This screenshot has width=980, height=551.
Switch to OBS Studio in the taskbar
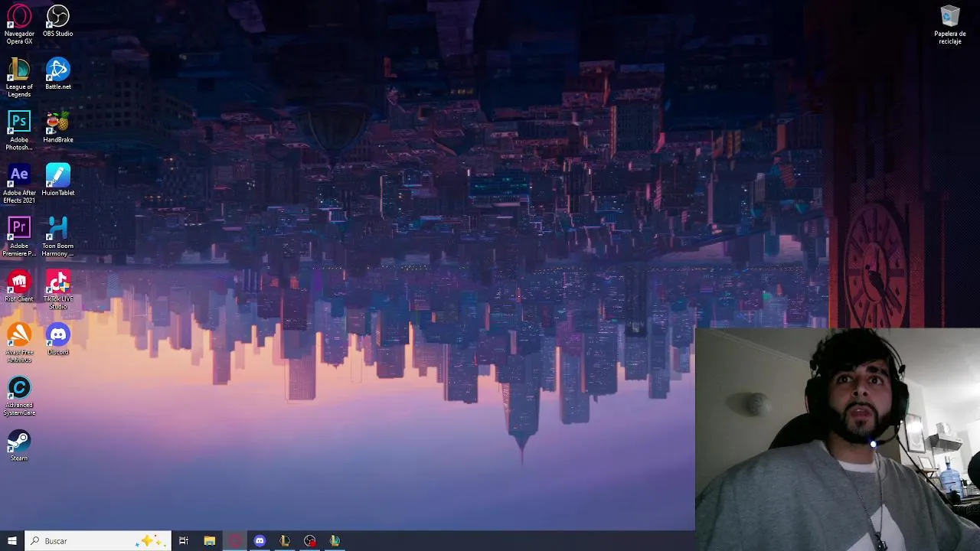[x=309, y=541]
